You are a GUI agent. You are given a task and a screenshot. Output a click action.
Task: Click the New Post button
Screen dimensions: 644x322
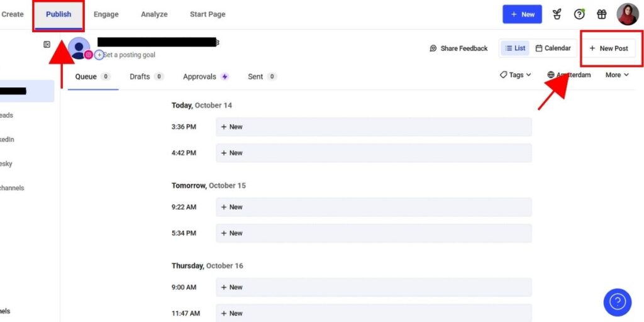(x=608, y=48)
